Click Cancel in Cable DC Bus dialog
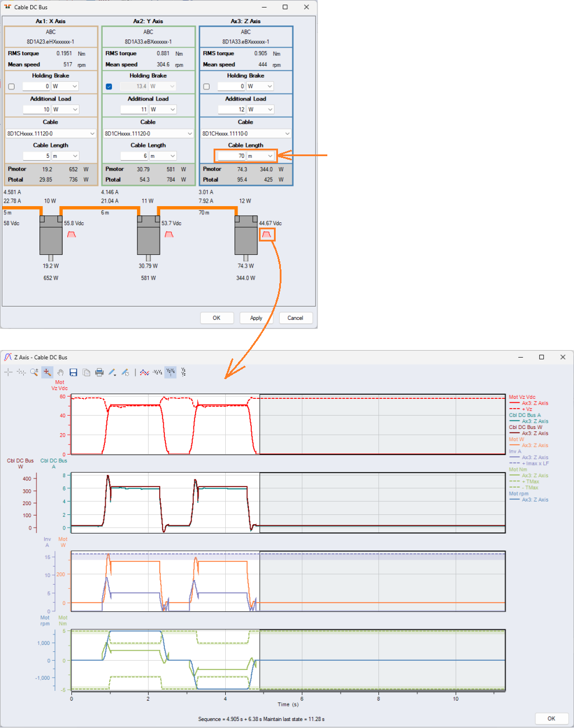 click(x=295, y=318)
